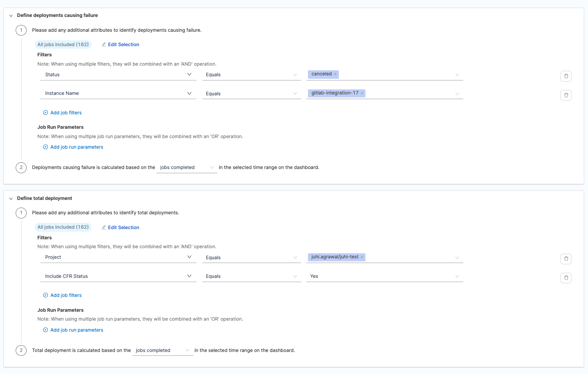Screen dimensions: 588x374
Task: Remove the canceled tag from Status filter
Action: coord(335,74)
